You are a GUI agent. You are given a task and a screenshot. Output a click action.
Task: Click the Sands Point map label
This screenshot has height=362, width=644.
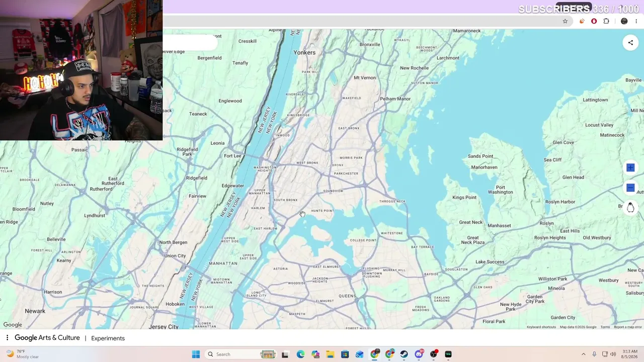(480, 156)
